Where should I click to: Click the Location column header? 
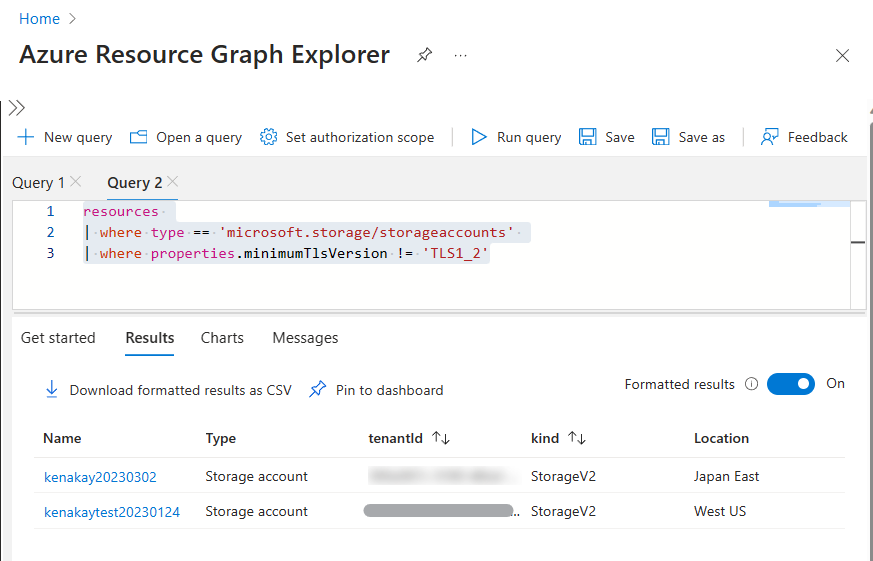(x=721, y=439)
